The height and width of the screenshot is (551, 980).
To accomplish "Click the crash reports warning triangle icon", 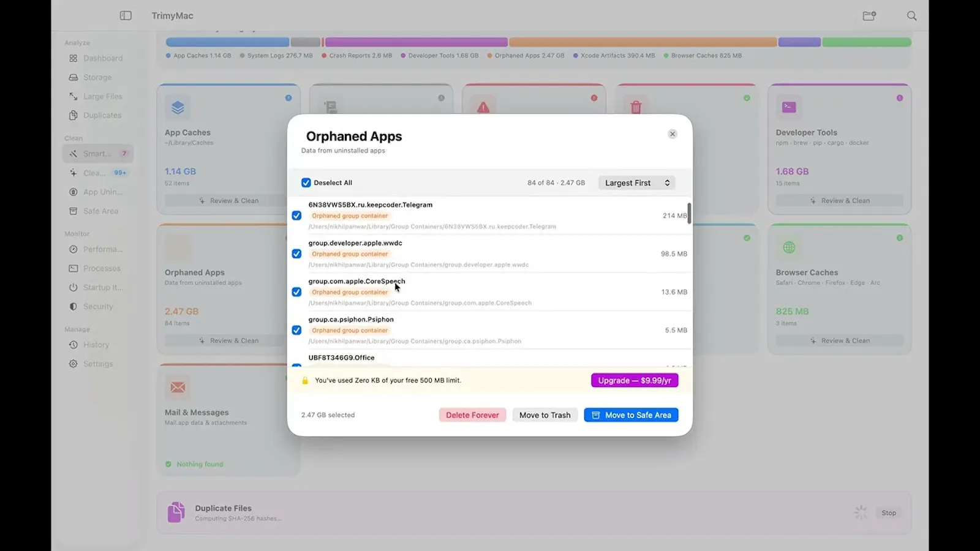I will point(483,107).
